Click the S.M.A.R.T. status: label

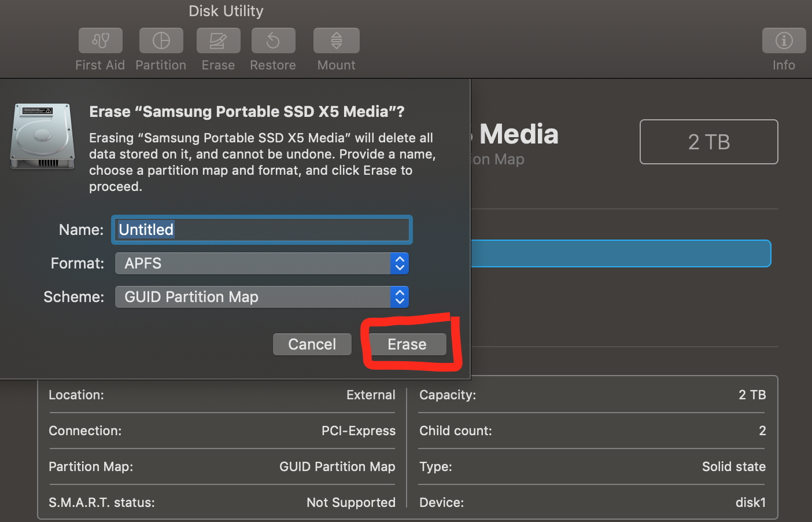102,502
